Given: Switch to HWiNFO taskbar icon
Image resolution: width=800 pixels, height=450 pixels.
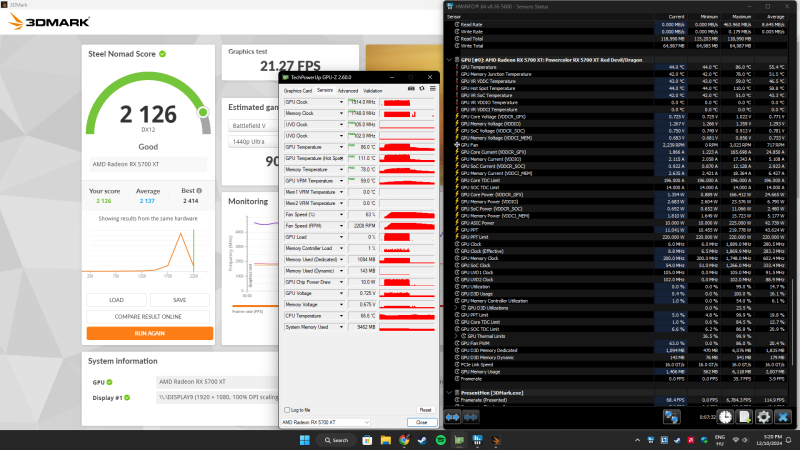Looking at the screenshot, I should (478, 440).
